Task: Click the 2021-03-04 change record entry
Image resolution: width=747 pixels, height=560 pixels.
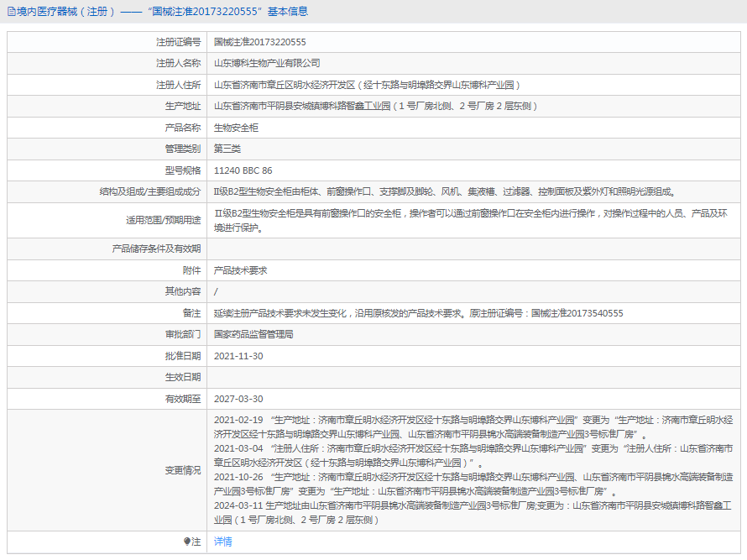Action: click(x=473, y=456)
